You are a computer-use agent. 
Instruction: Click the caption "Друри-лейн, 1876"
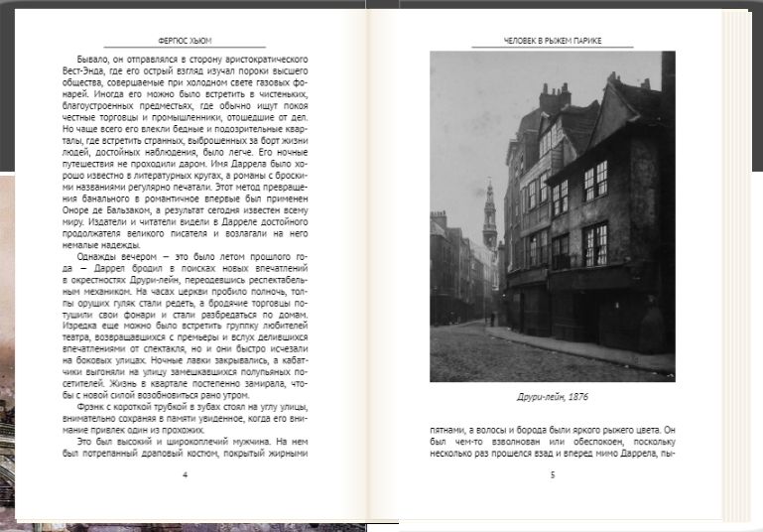(x=552, y=398)
